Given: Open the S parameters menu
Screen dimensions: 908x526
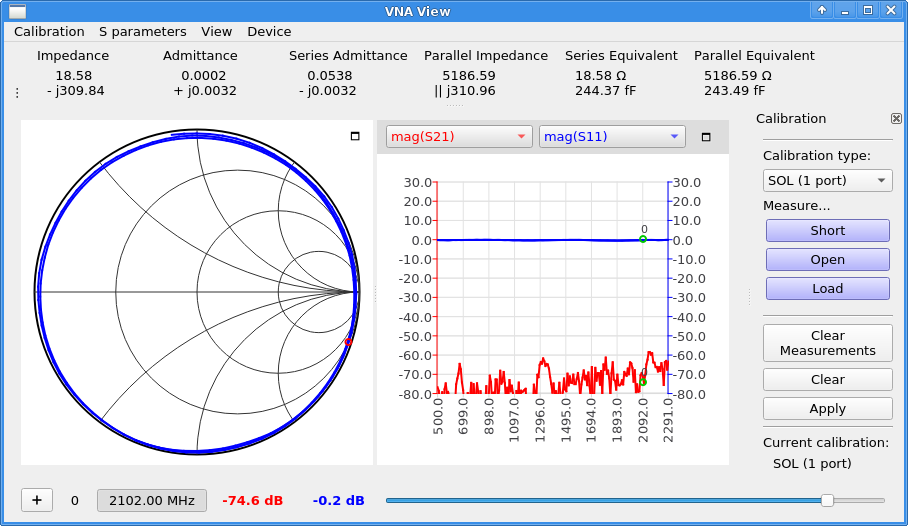Looking at the screenshot, I should 142,32.
